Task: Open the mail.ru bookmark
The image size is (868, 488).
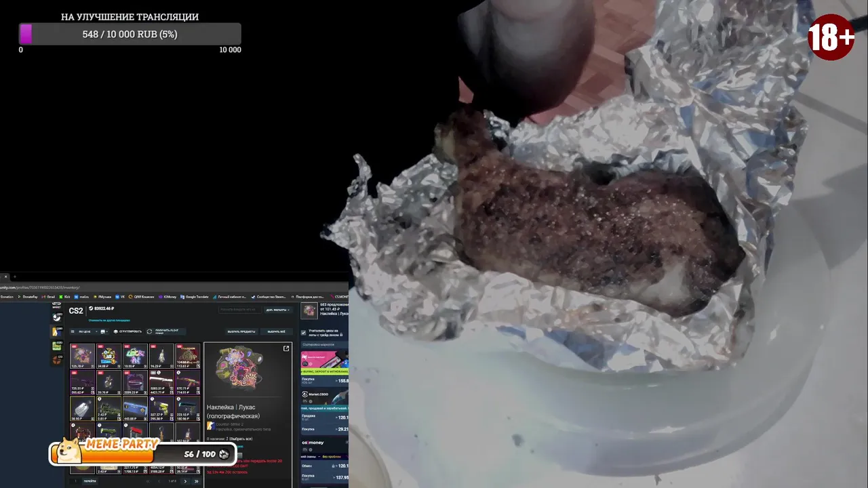Action: point(81,296)
